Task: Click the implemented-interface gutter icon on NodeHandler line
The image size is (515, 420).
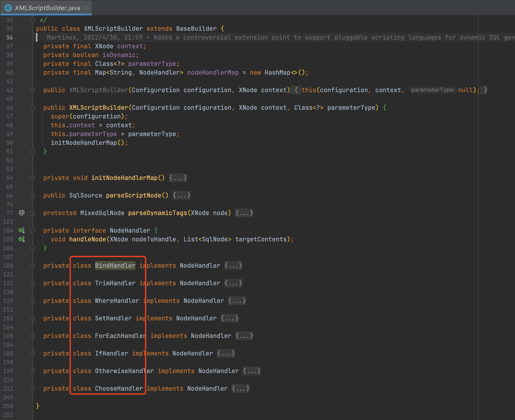Action: coord(22,230)
